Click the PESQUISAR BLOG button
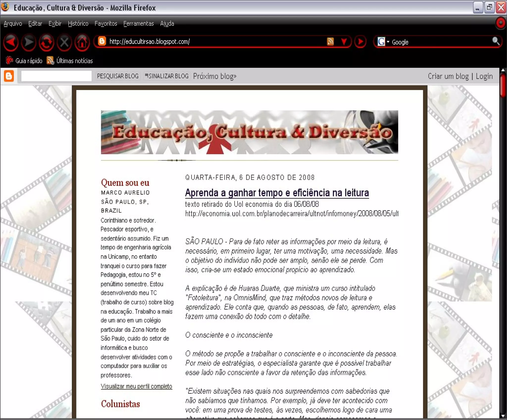507x420 pixels. pos(118,76)
